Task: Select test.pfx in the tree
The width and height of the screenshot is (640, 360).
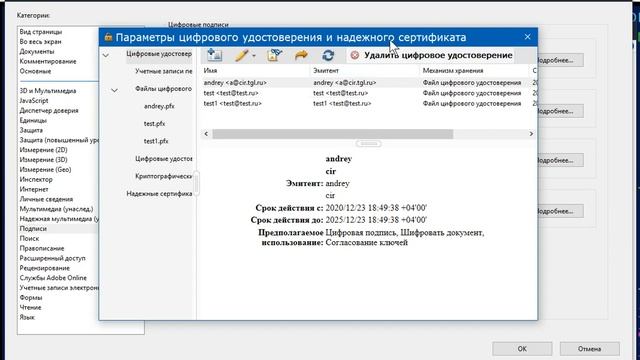Action: click(x=154, y=124)
